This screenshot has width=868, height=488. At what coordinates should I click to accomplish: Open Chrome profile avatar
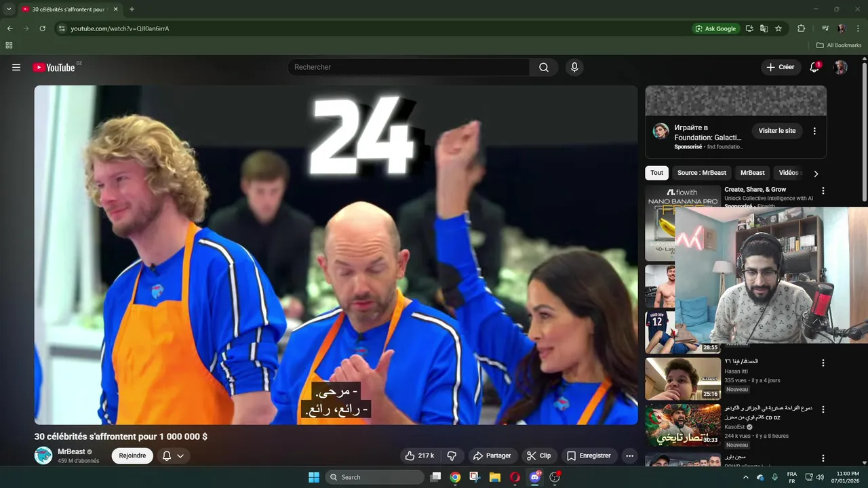point(842,28)
